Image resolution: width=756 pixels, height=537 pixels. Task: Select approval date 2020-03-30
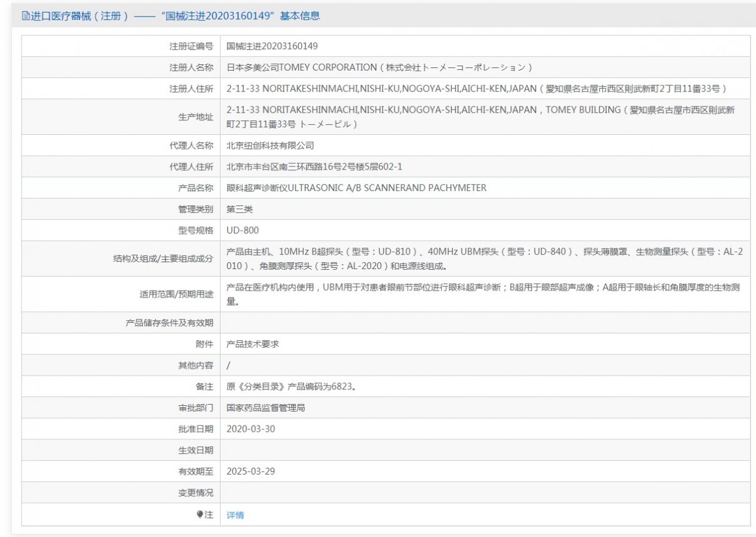(251, 429)
